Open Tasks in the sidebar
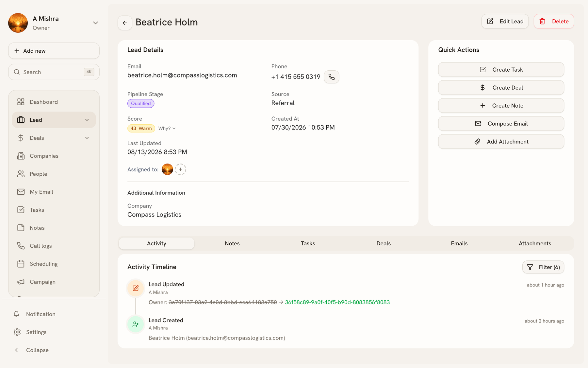The height and width of the screenshot is (368, 588). [54, 210]
